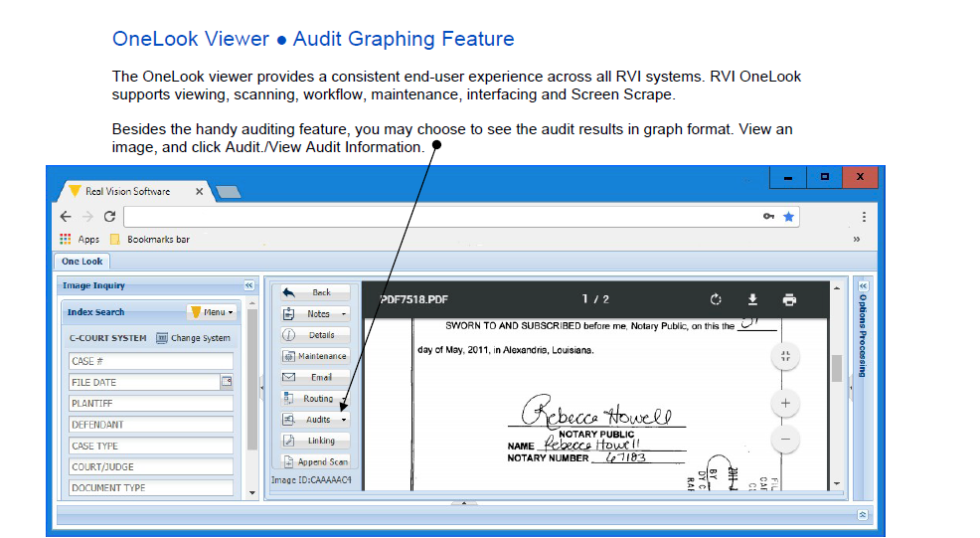The width and height of the screenshot is (980, 538).
Task: Switch to the One Look tab
Action: [82, 262]
